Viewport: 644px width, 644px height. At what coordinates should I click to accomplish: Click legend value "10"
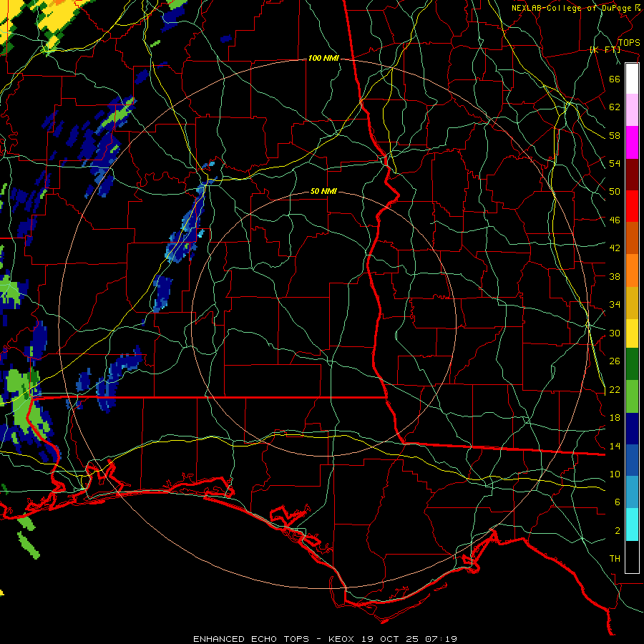(x=615, y=474)
